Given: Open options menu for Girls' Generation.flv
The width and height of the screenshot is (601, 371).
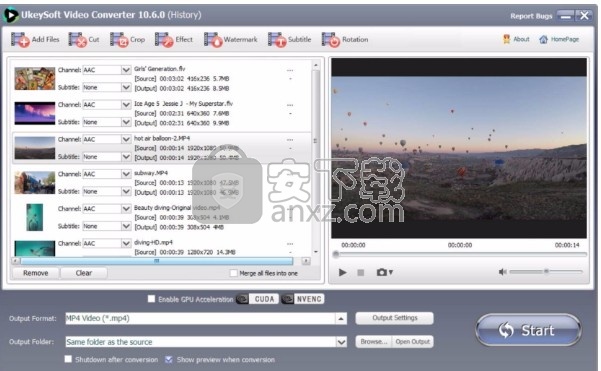Looking at the screenshot, I should (290, 71).
